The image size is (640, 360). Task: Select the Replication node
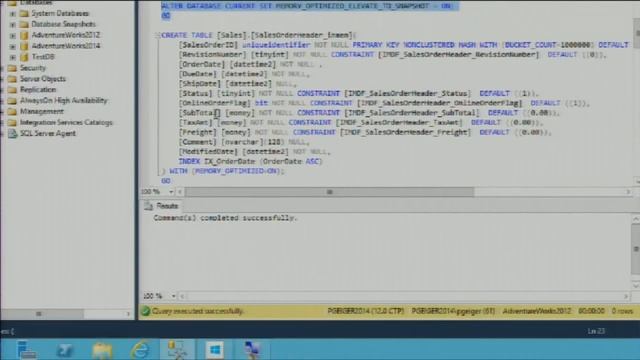pyautogui.click(x=38, y=89)
